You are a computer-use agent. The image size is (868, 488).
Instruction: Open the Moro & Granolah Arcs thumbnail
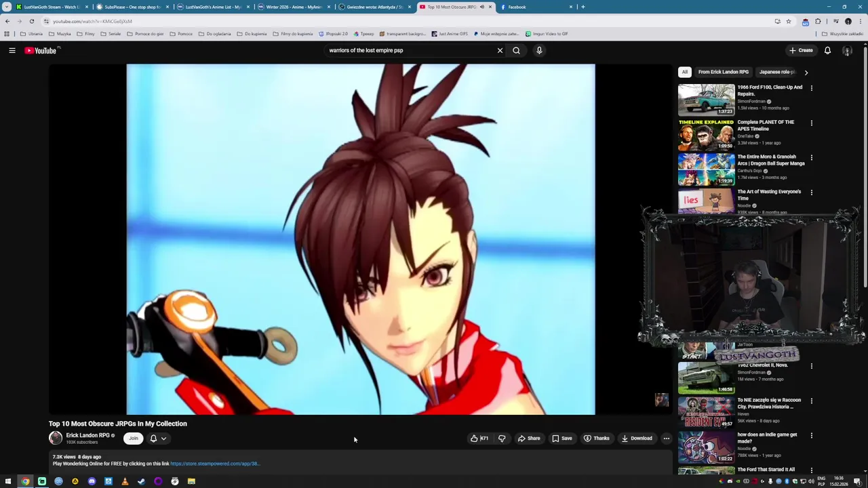706,169
